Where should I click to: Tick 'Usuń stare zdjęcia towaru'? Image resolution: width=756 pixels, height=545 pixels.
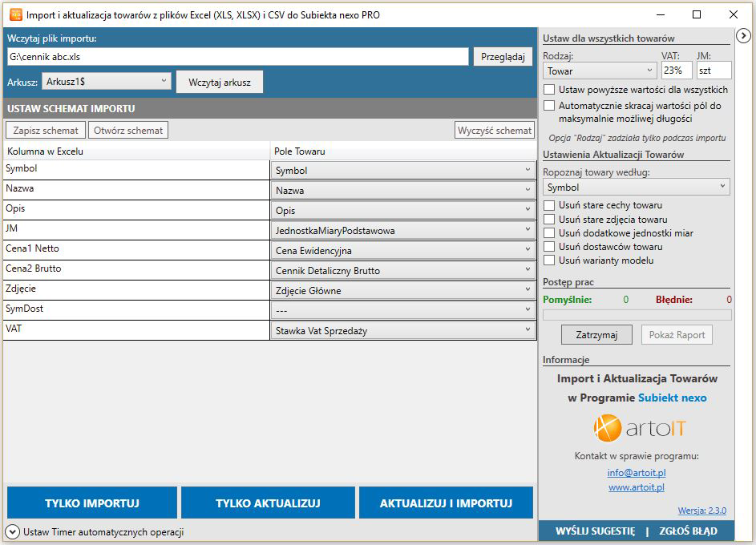[x=549, y=220]
